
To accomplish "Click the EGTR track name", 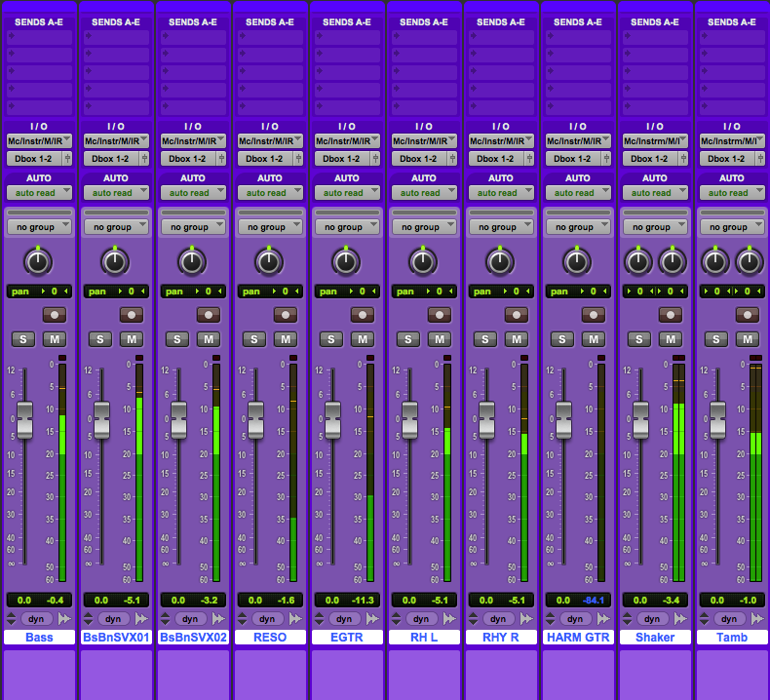I will 347,638.
